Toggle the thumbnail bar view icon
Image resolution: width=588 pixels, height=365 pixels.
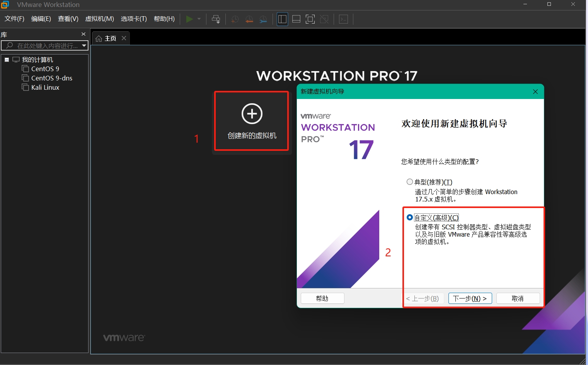[x=297, y=19]
